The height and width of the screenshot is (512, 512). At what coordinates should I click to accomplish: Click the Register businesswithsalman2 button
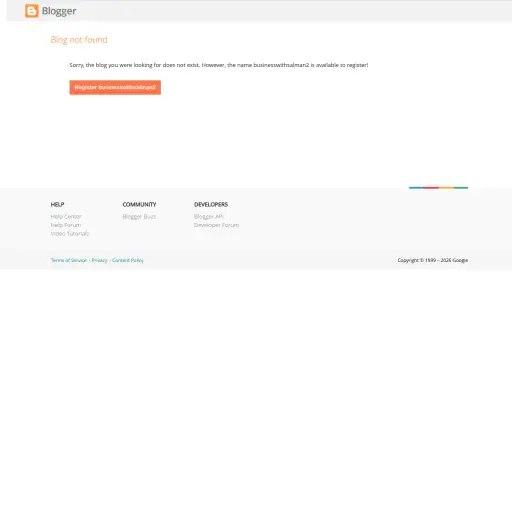coord(115,87)
